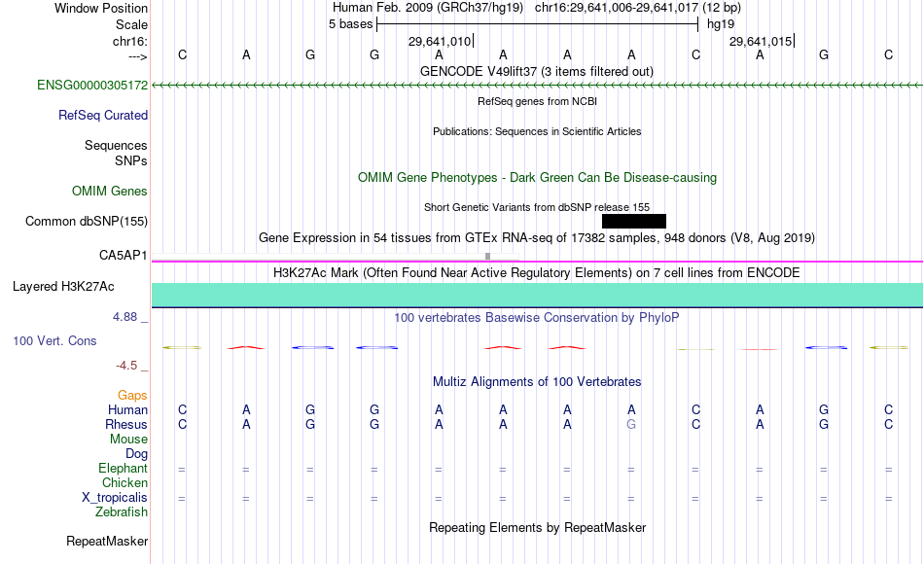Open the OMIM Genes track label
Viewport: 924px width, 564px height.
[110, 191]
